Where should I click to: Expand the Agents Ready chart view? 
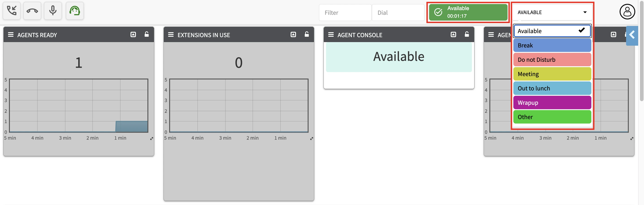[151, 139]
